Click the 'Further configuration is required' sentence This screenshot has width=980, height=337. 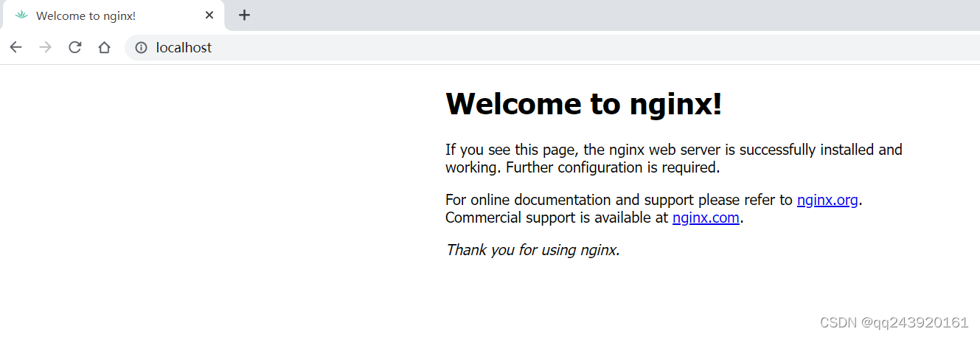click(613, 167)
